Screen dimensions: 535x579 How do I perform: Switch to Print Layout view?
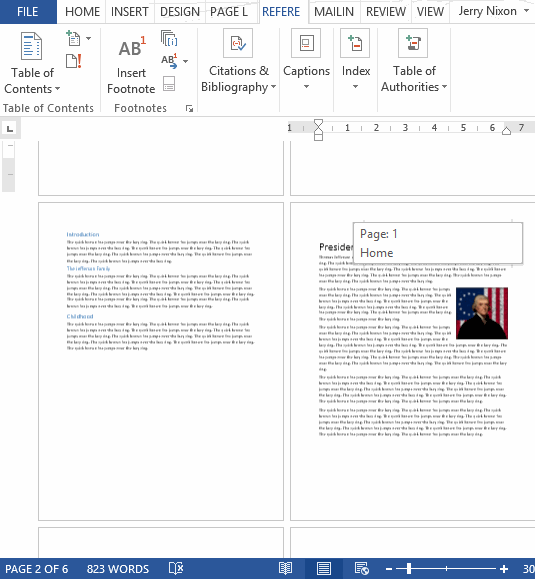(323, 569)
